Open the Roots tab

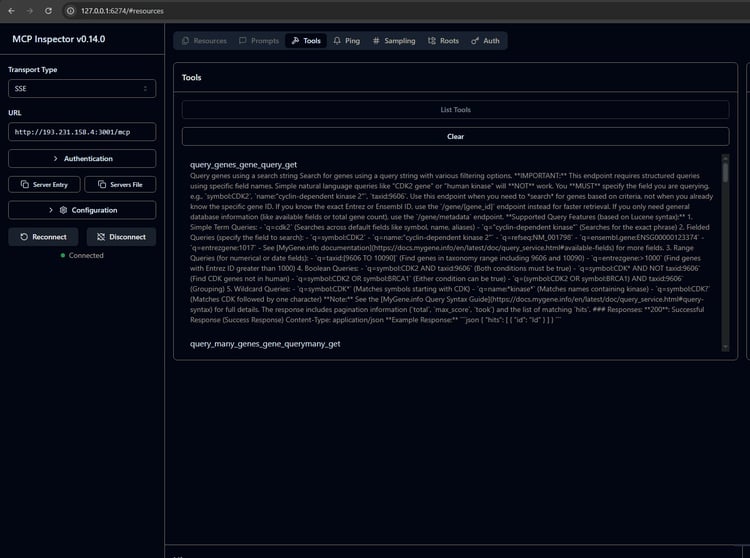443,41
